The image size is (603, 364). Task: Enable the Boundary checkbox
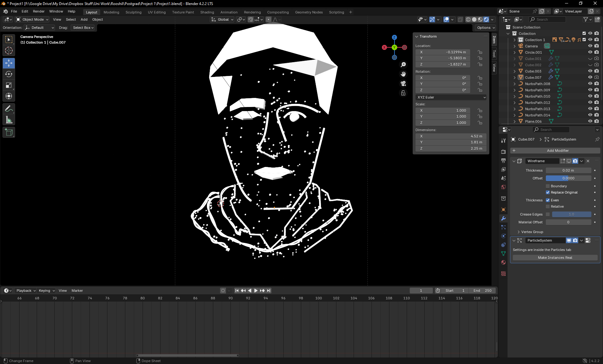coord(548,186)
